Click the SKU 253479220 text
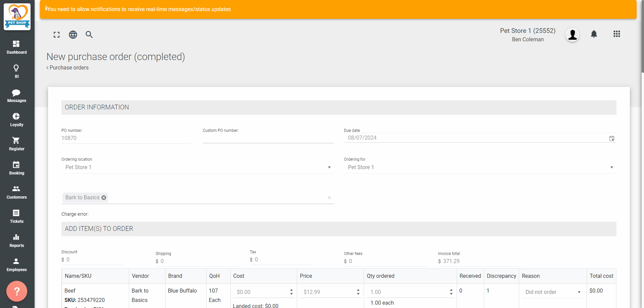The width and height of the screenshot is (644, 308). pyautogui.click(x=85, y=300)
